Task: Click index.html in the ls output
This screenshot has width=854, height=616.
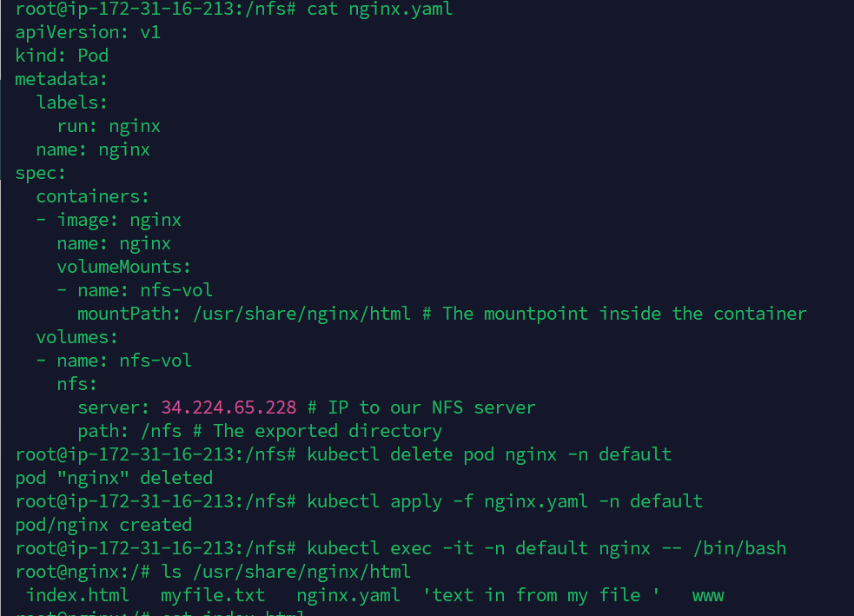Action: (77, 595)
